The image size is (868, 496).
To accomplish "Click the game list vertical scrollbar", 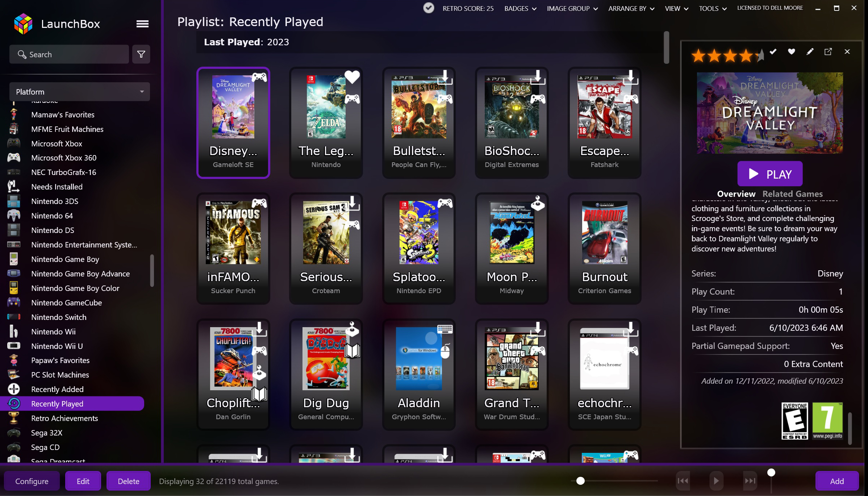I will [x=666, y=47].
